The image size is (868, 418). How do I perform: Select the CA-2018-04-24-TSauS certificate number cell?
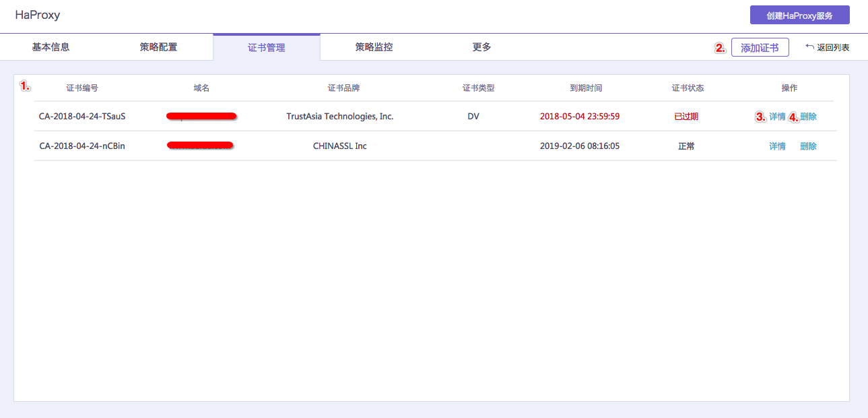(x=82, y=117)
